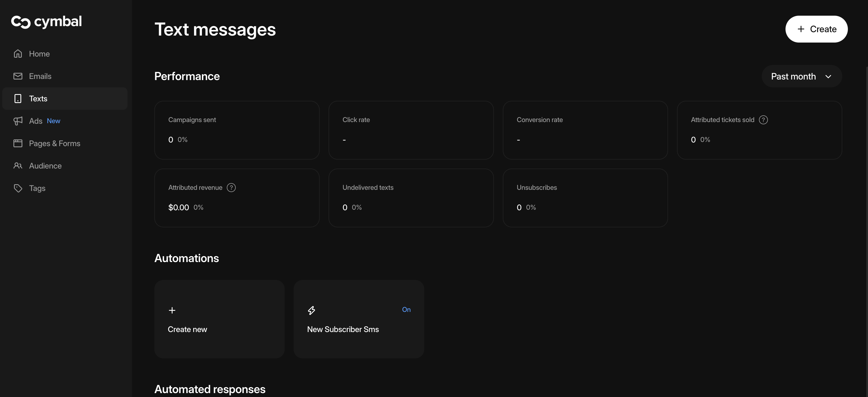This screenshot has width=868, height=397.
Task: Click the Pages & Forms window icon
Action: 18,143
